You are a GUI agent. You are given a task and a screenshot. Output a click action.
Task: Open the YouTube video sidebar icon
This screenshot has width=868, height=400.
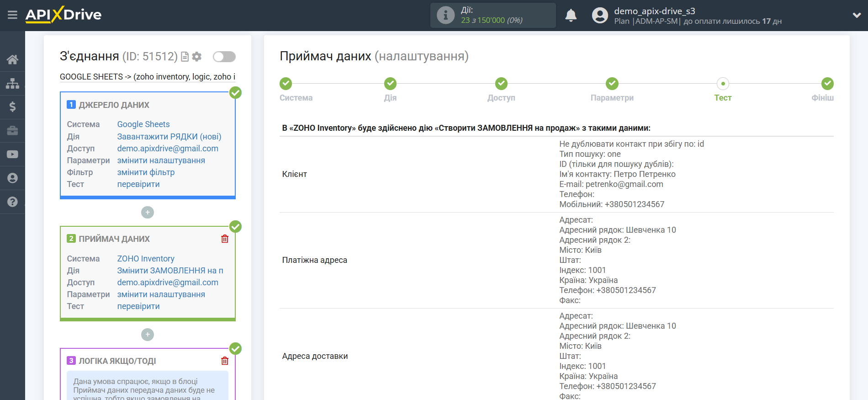click(12, 155)
